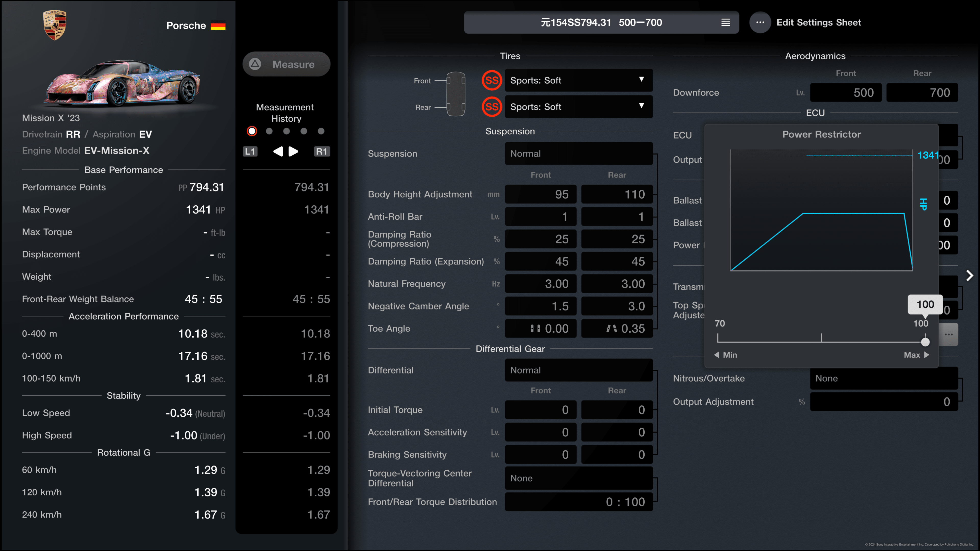Edit rear anti-roll bar level
This screenshot has height=551, width=980.
tap(617, 217)
